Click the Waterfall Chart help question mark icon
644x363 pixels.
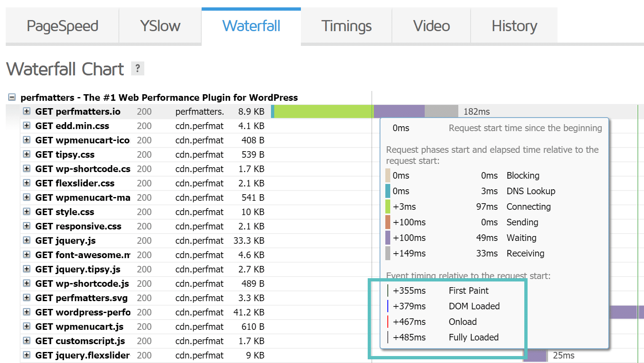(x=138, y=68)
